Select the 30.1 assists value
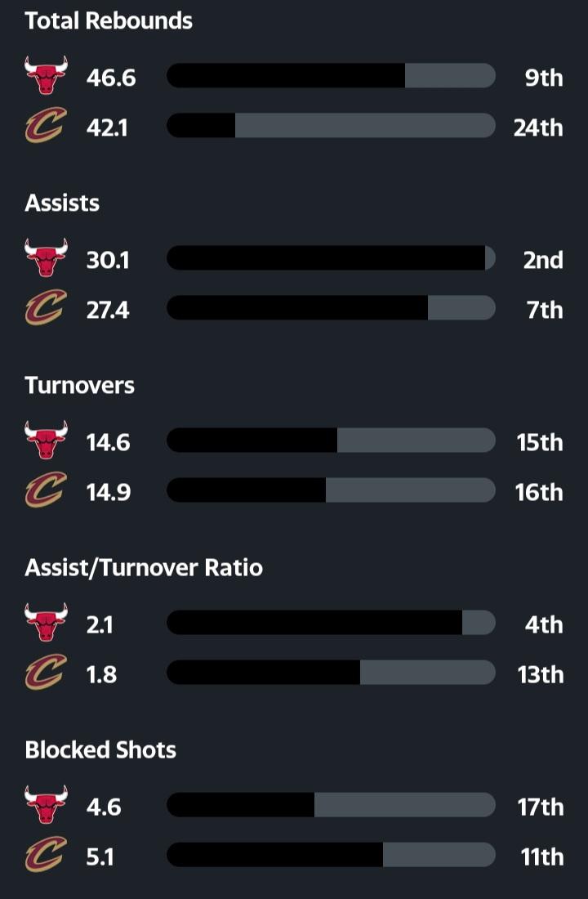 click(108, 260)
